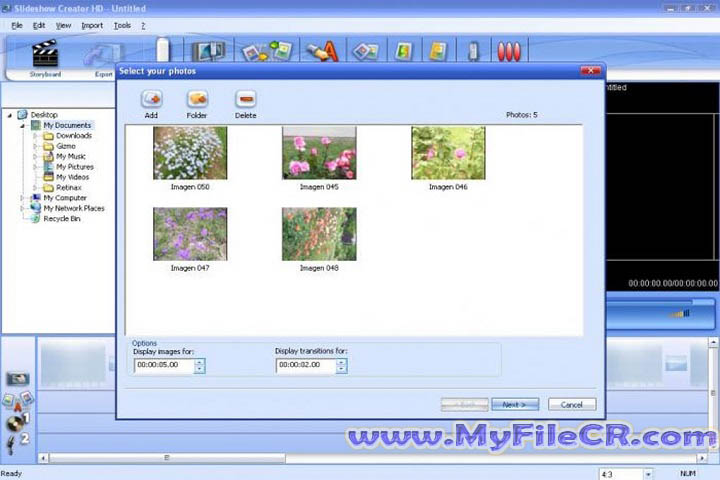Image resolution: width=720 pixels, height=480 pixels.
Task: Close the Select your photos dialog
Action: 591,70
